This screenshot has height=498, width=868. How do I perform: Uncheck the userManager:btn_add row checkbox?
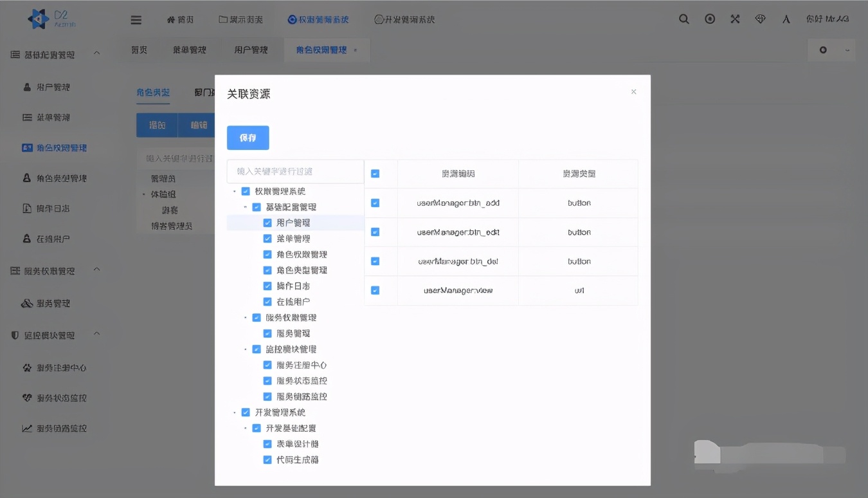[375, 203]
